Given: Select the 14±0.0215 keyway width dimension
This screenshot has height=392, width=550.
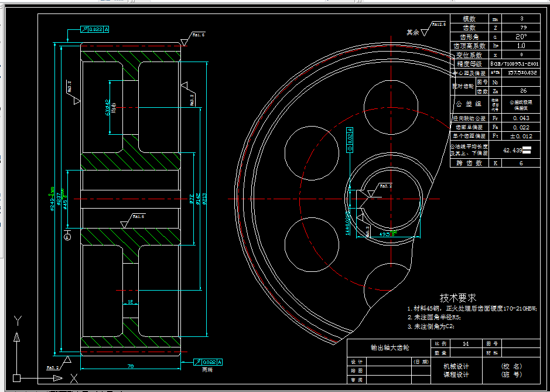Looking at the screenshot, I should [x=347, y=223].
